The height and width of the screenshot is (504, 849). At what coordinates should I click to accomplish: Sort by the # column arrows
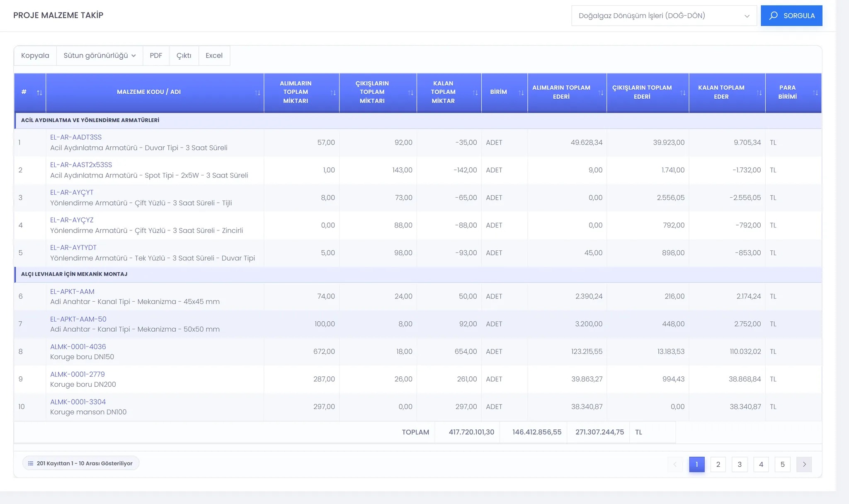click(x=39, y=92)
